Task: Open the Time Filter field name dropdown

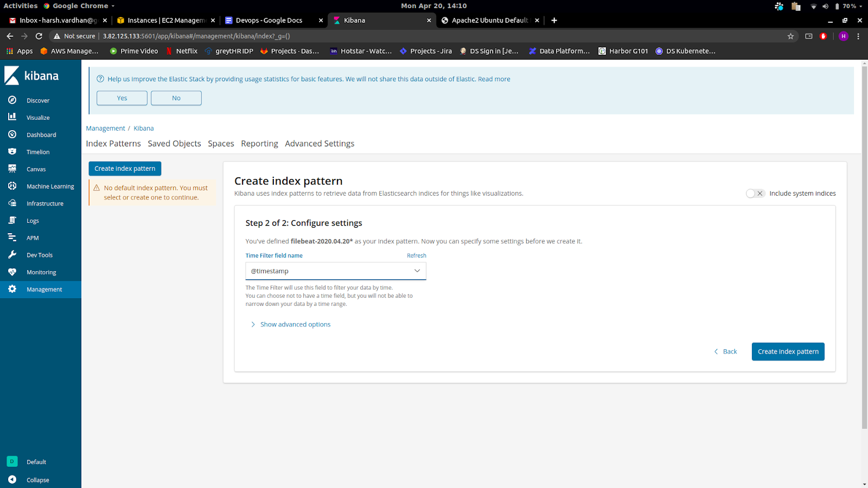Action: tap(335, 271)
